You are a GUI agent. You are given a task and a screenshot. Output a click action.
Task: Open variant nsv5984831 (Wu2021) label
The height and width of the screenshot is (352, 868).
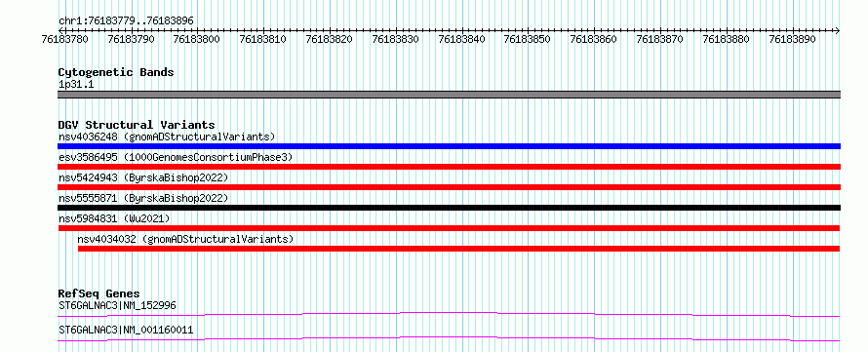(x=114, y=218)
